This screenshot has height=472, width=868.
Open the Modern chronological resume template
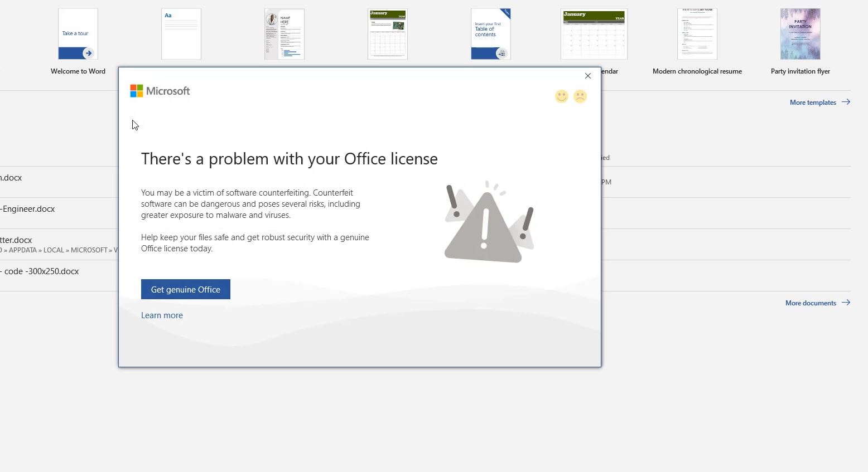tap(697, 33)
